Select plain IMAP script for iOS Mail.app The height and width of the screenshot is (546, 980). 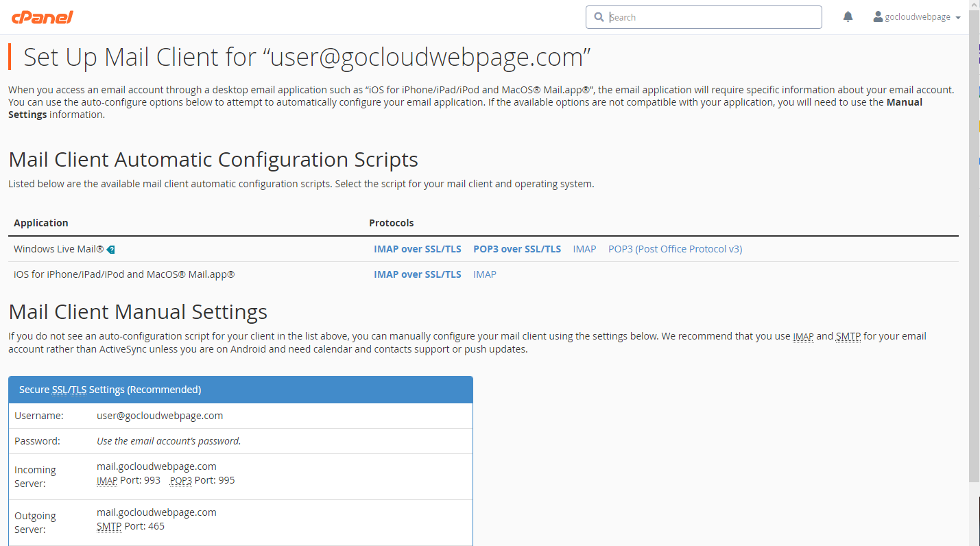click(485, 274)
